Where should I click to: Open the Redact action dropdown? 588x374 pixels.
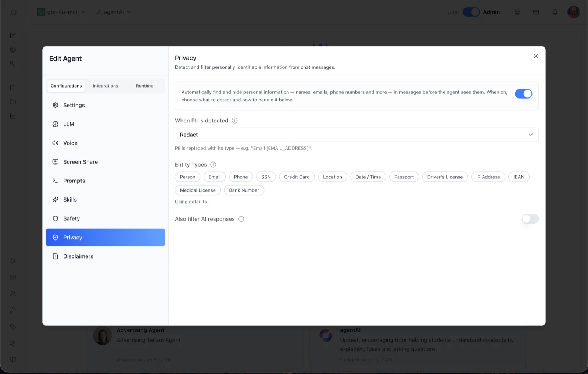356,135
